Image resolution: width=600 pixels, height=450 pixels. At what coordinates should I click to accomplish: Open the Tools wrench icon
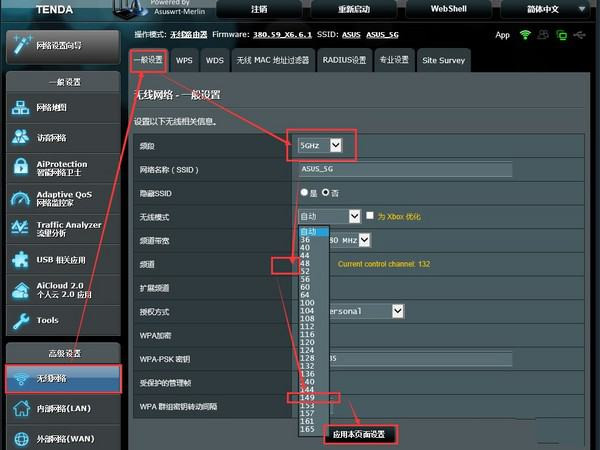21,320
